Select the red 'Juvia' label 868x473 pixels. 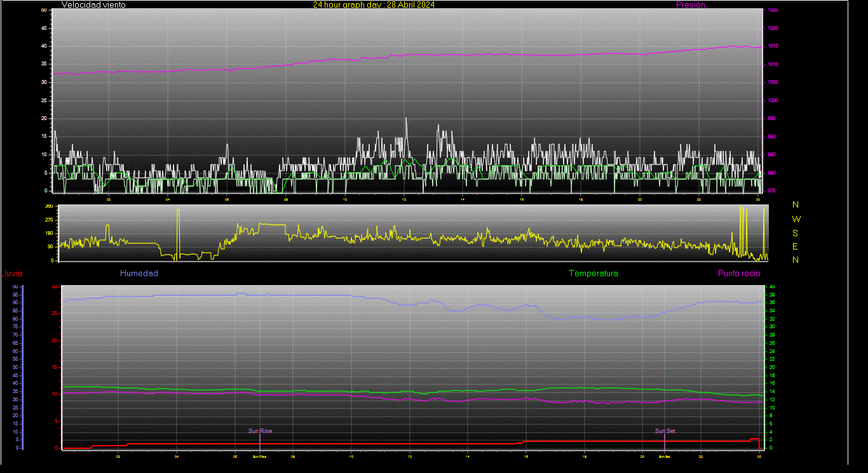pyautogui.click(x=13, y=274)
